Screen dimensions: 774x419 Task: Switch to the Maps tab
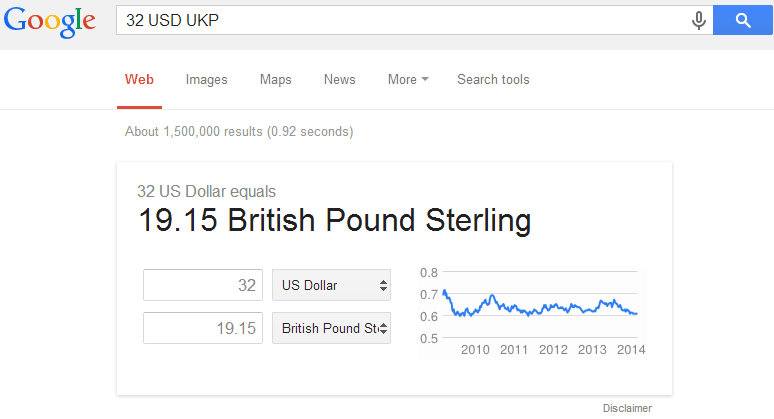click(275, 79)
